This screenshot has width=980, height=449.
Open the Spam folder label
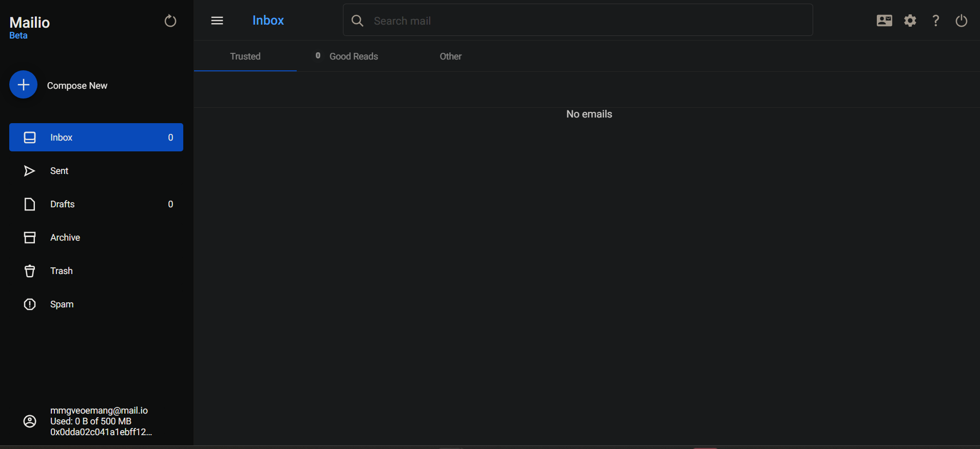point(62,304)
